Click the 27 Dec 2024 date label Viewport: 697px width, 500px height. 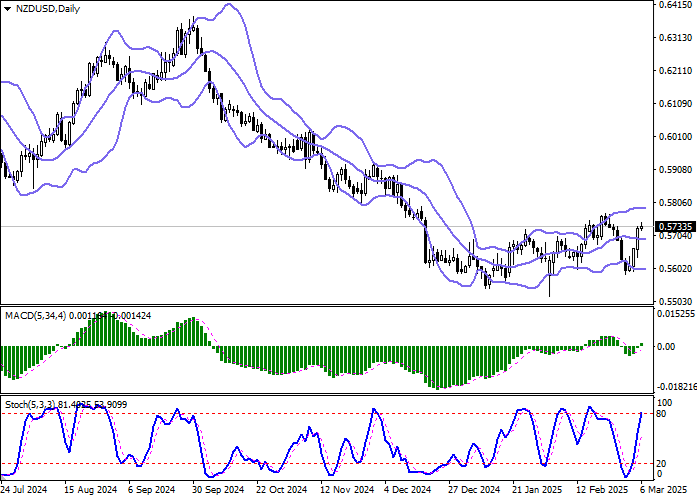(x=474, y=491)
